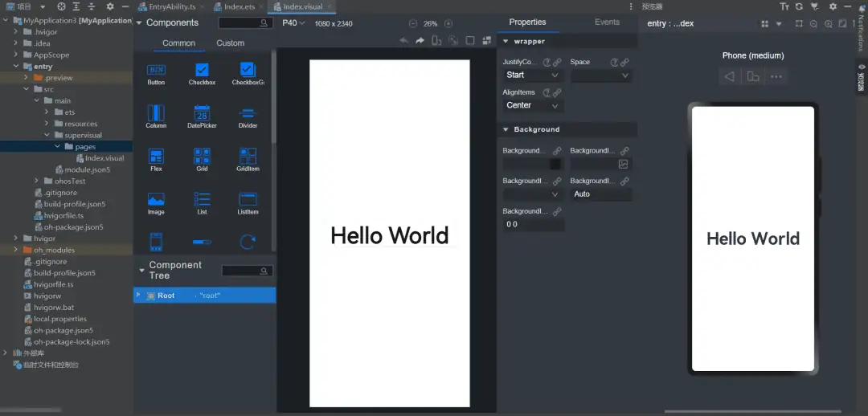The width and height of the screenshot is (868, 416).
Task: Open the Index.ets editor tab
Action: [240, 6]
